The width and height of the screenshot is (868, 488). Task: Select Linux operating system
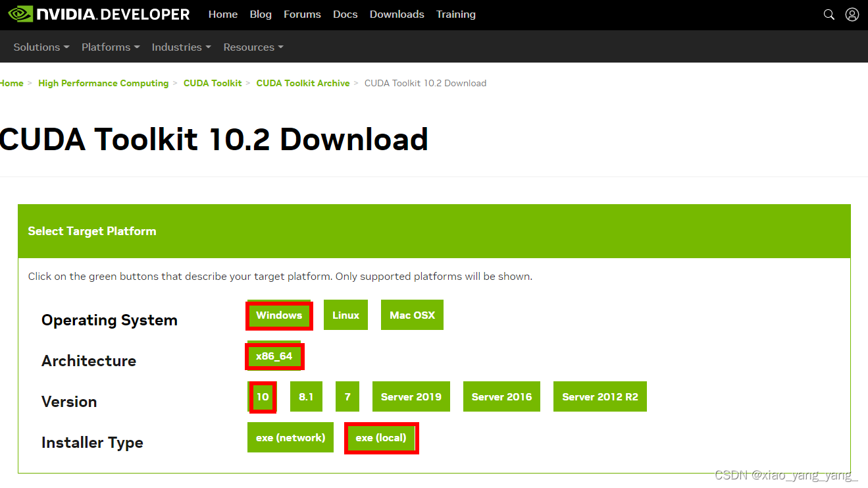[x=345, y=315]
